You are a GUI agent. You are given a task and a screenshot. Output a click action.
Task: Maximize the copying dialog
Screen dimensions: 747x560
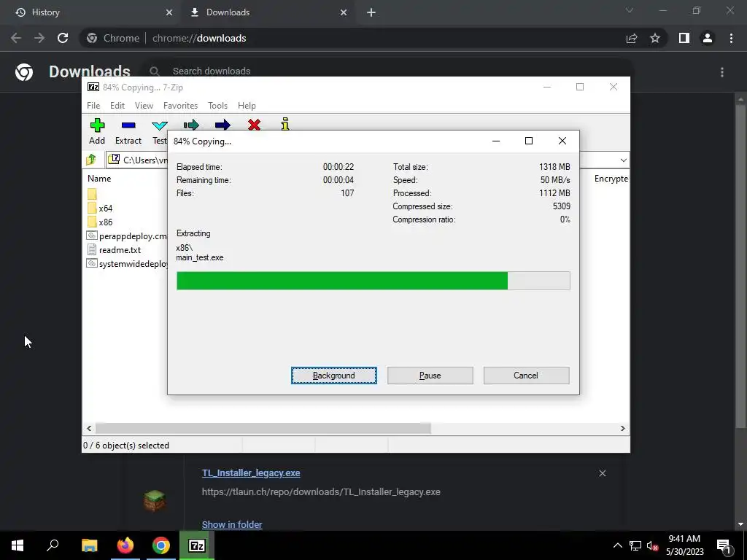tap(528, 141)
